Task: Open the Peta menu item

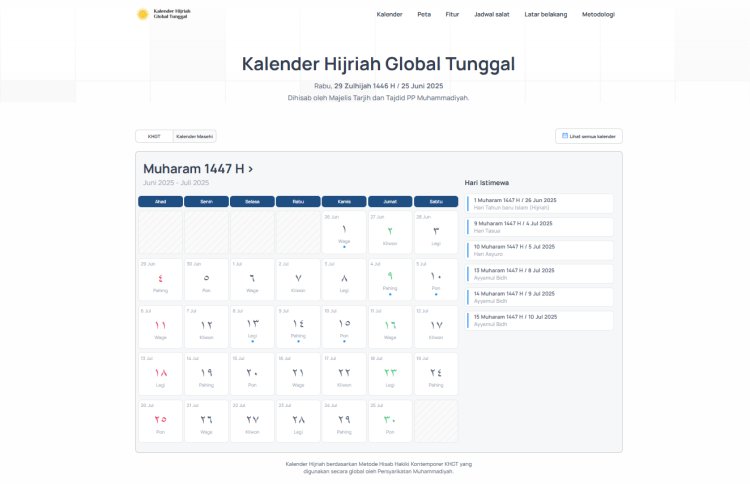Action: click(424, 14)
